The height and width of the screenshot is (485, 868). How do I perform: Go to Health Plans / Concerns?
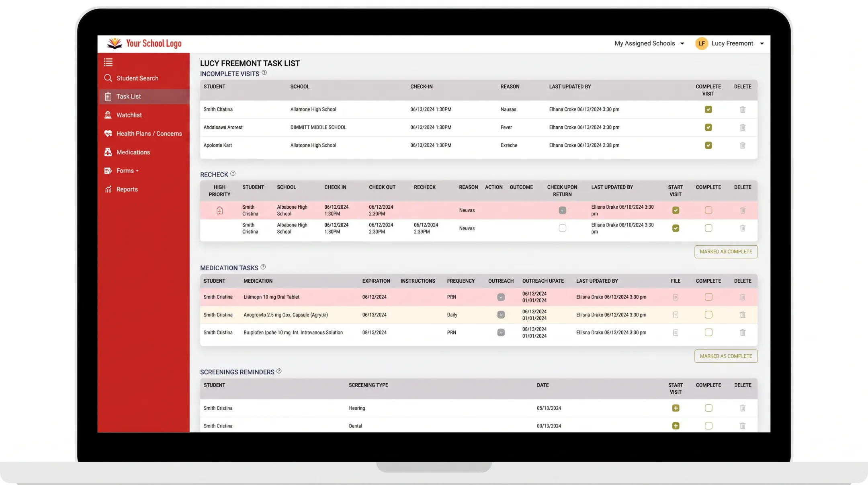[144, 134]
